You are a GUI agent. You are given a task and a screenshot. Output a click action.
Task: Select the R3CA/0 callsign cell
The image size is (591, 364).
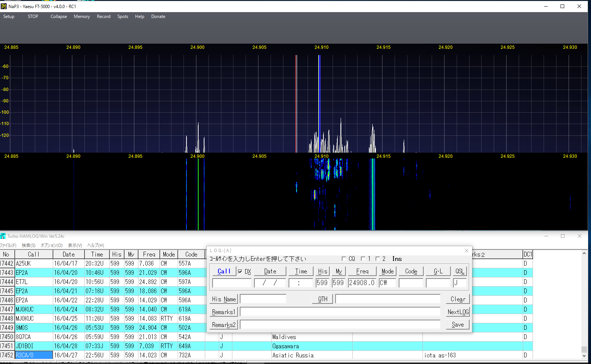[34, 355]
